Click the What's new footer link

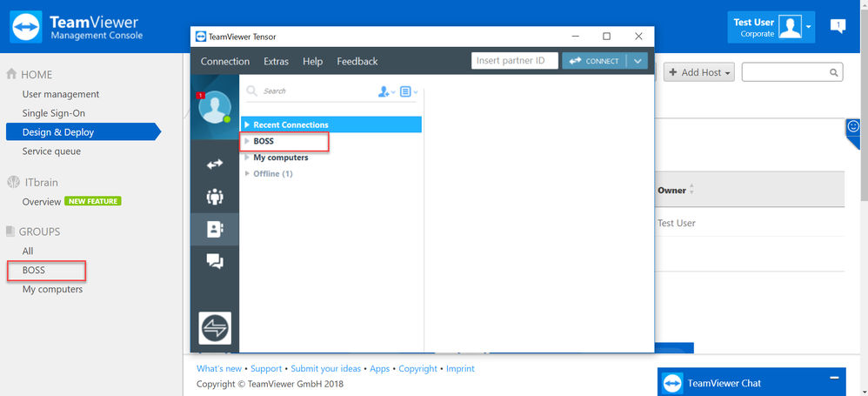[x=219, y=368]
